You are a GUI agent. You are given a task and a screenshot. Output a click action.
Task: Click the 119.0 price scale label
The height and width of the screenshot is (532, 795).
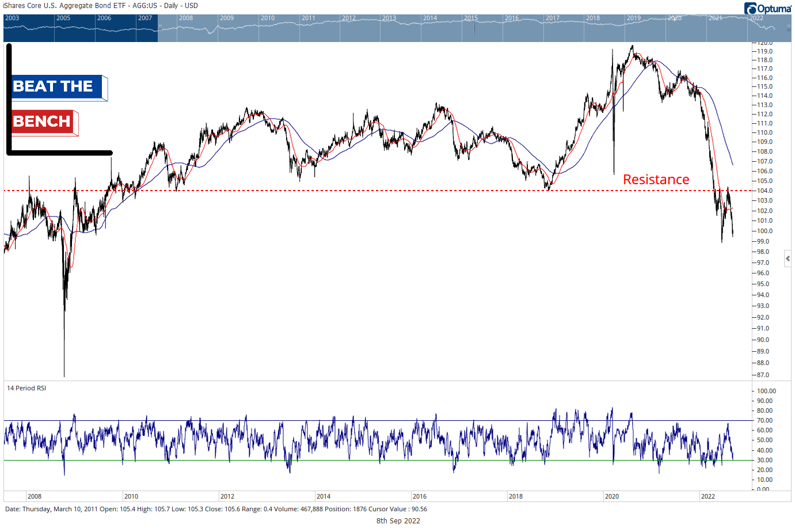765,51
